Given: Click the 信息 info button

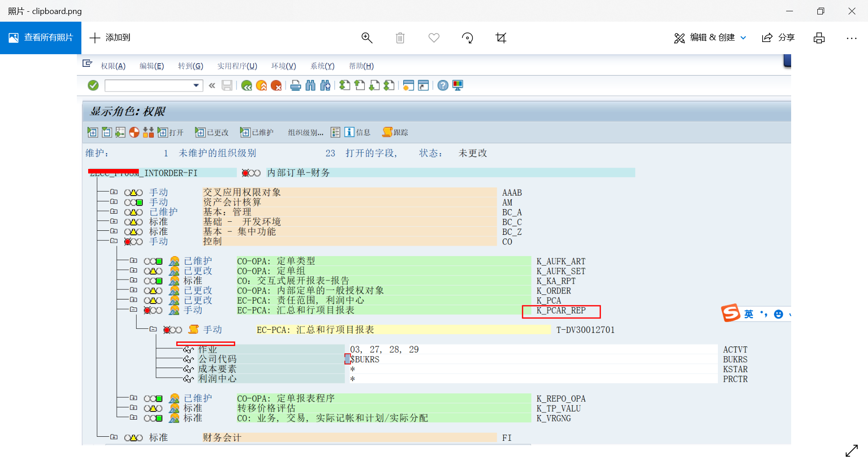Looking at the screenshot, I should tap(358, 132).
